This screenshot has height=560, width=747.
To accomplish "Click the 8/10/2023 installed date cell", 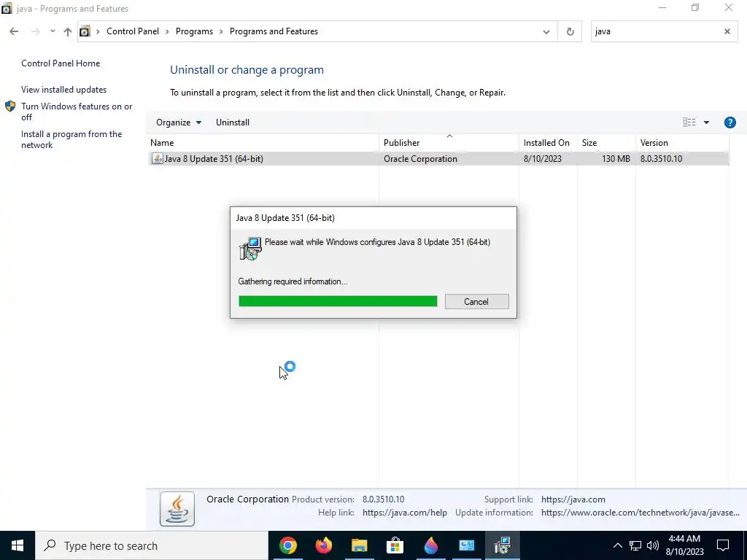I will coord(542,158).
